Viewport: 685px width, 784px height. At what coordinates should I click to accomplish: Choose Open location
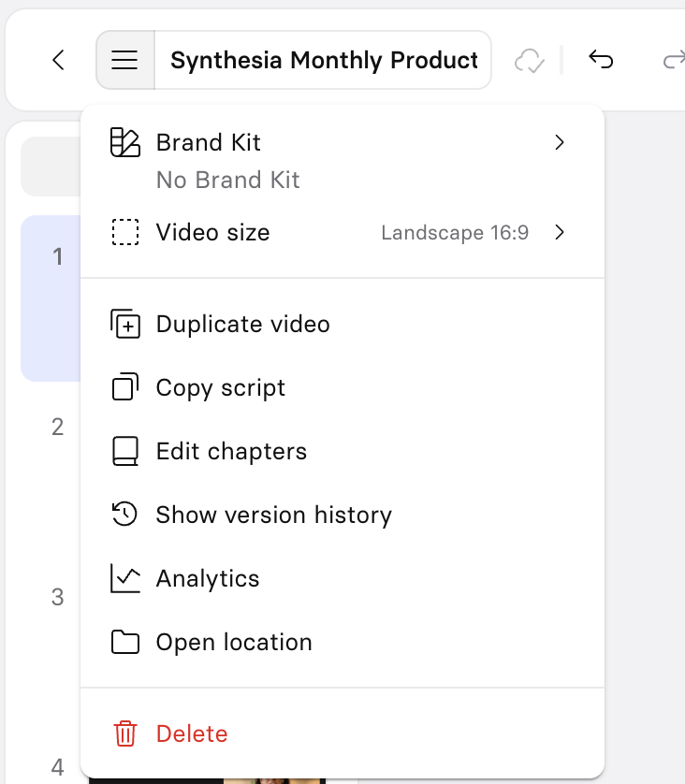click(342, 642)
